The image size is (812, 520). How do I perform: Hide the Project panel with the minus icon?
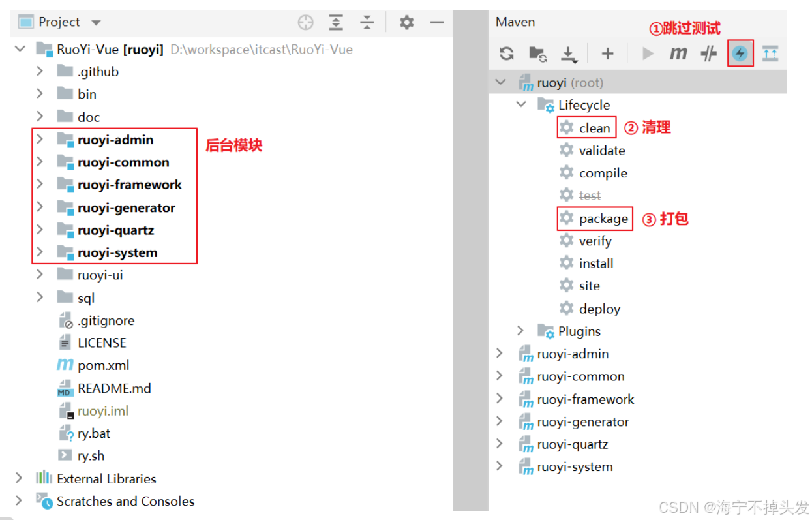(x=437, y=23)
